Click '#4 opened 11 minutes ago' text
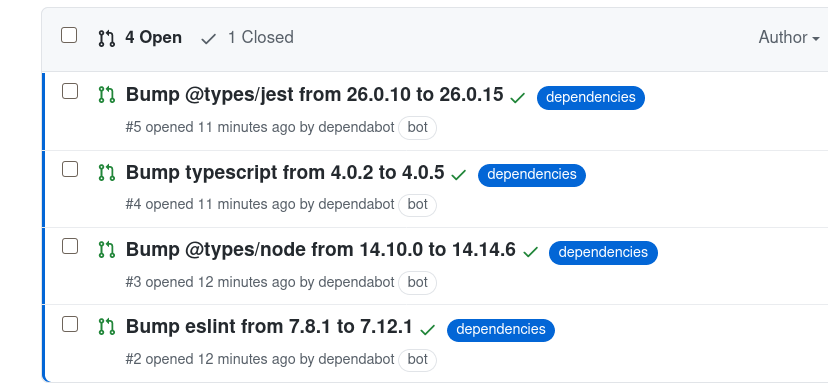Viewport: 828px width, 388px height. pyautogui.click(x=210, y=205)
